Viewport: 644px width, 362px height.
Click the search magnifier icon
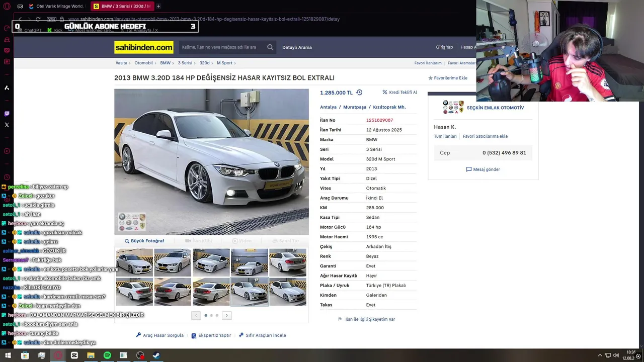[x=270, y=47]
